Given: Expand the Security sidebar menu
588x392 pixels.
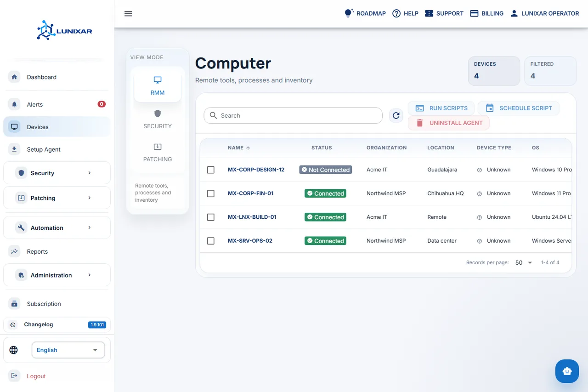Looking at the screenshot, I should [x=57, y=173].
